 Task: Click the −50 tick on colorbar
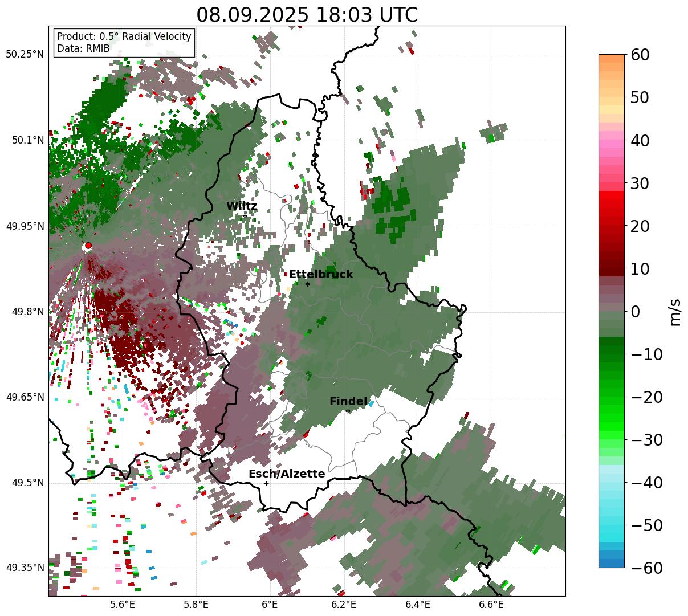click(647, 525)
